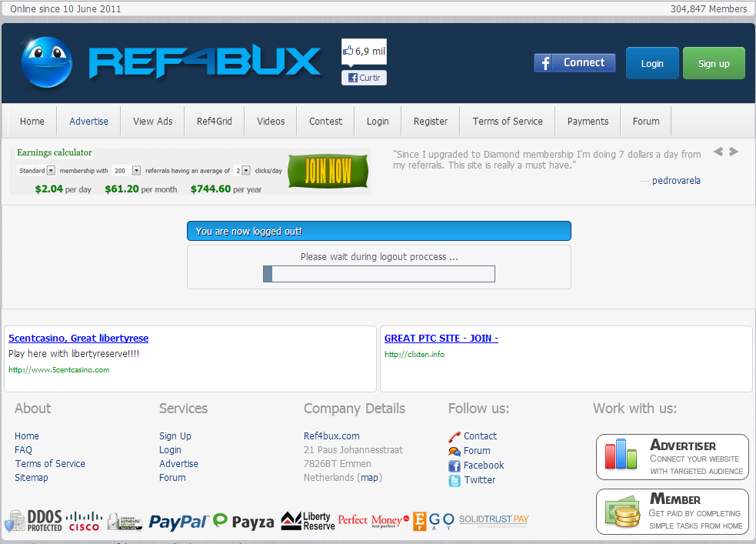Click the Facebook icon under Follow us
Viewport: 756px width, 544px height.
coord(455,466)
